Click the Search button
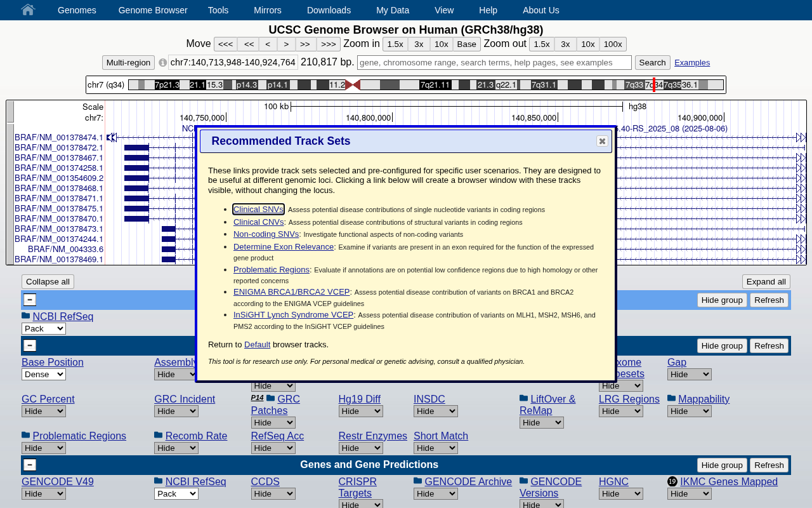 coord(653,62)
